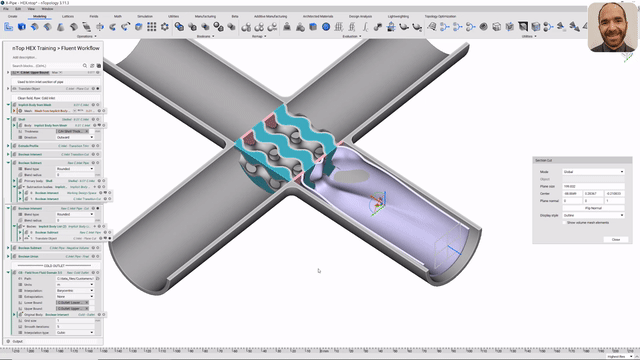
Task: Open the Interpolation type Cubic dropdown
Action: click(x=75, y=332)
